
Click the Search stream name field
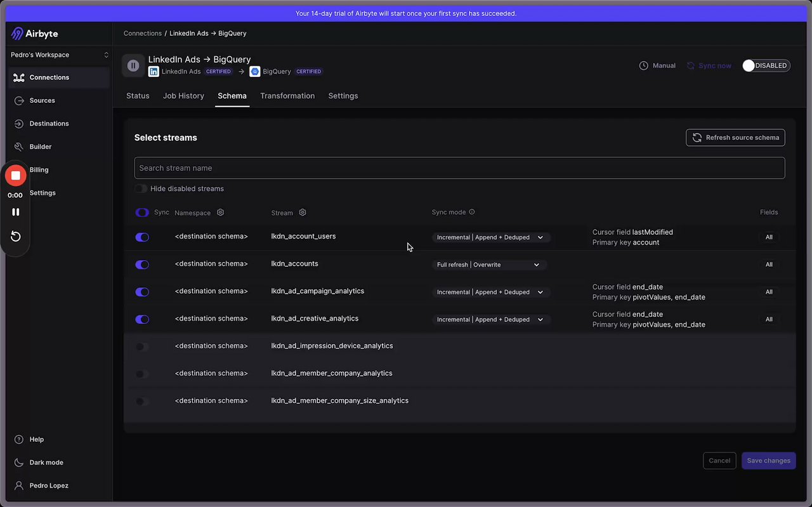459,168
